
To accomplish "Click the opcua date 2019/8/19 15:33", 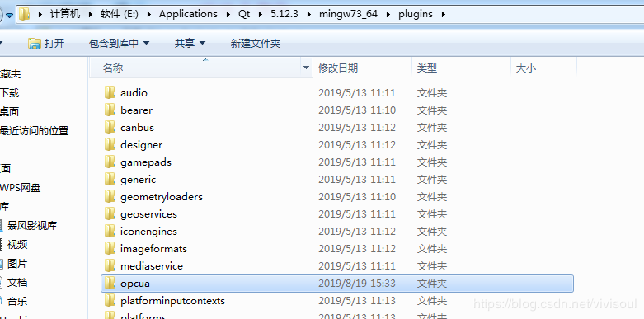I will (357, 284).
